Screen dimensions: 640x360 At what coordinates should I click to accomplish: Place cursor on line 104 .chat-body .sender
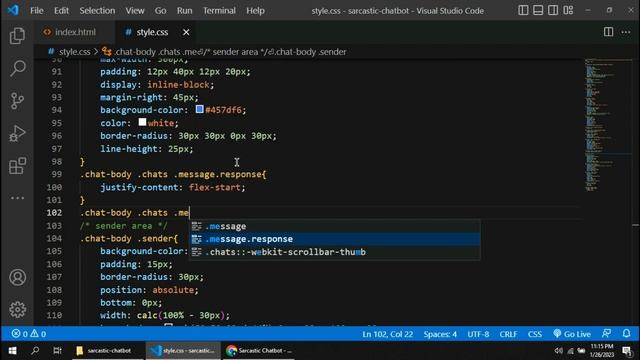pyautogui.click(x=129, y=238)
